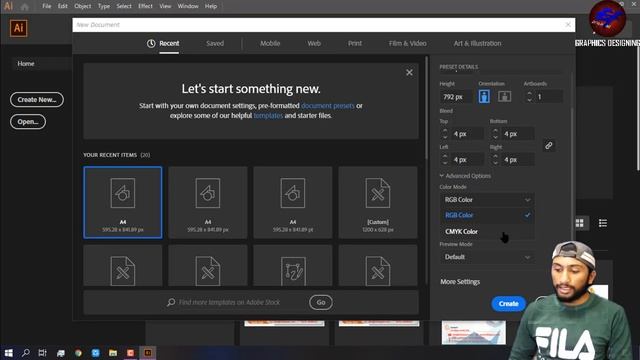Select the third A4 recent item in pt
Screen dimensions: 640x360
293,202
